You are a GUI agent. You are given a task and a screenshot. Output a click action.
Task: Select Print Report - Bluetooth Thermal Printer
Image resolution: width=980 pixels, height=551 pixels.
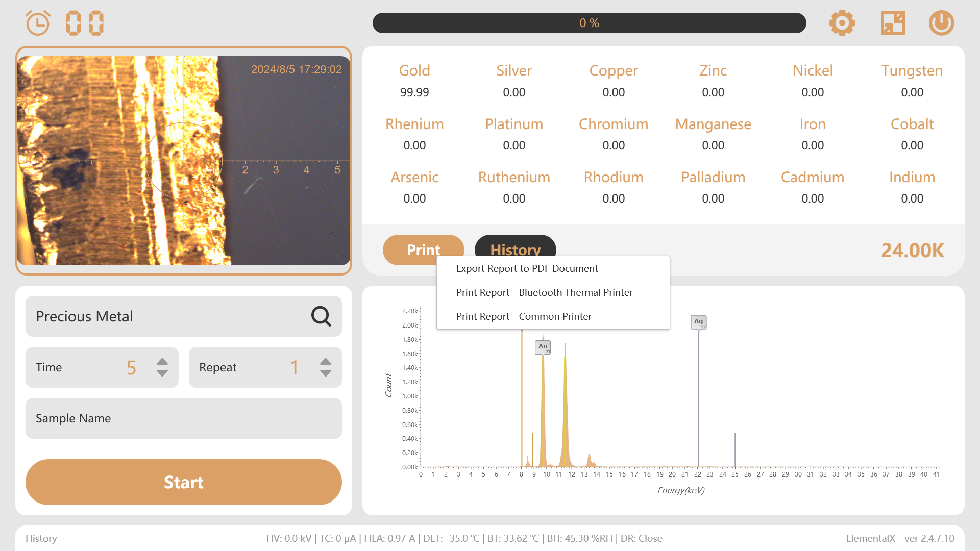(x=544, y=293)
